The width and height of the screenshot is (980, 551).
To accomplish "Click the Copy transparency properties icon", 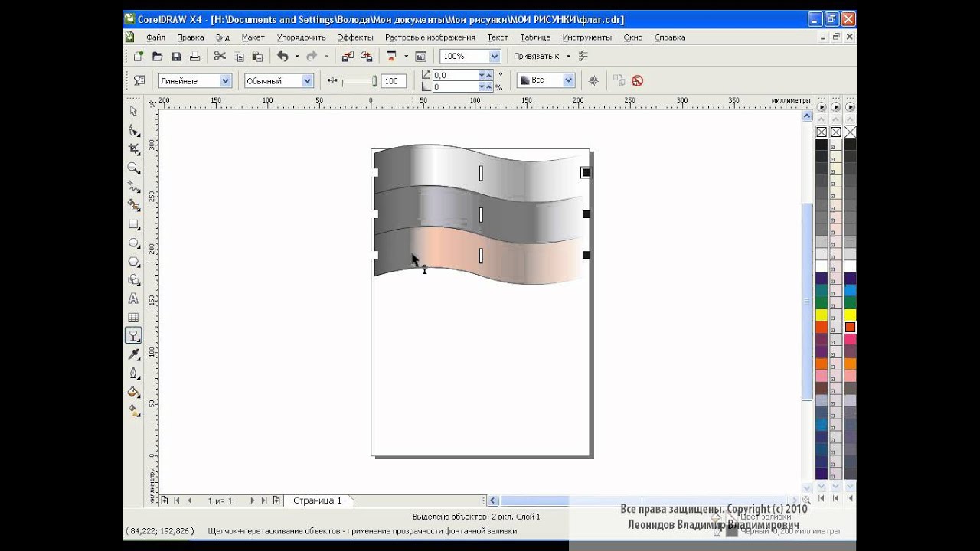I will (x=619, y=80).
